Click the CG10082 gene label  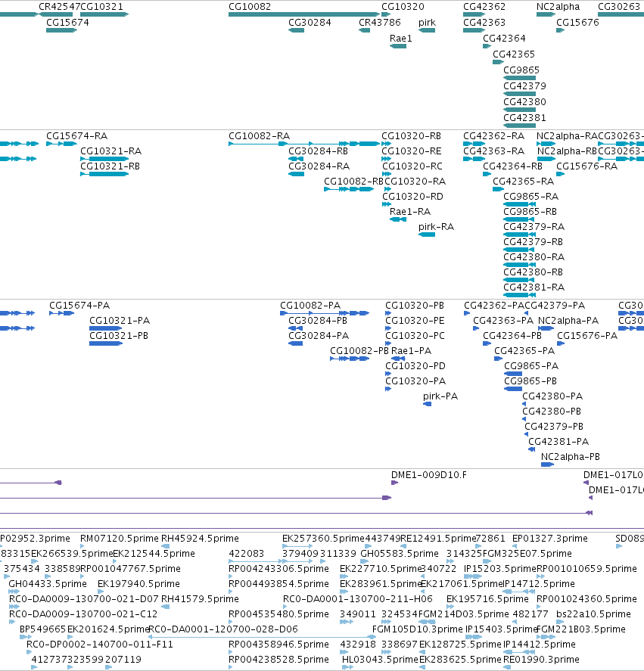[250, 7]
